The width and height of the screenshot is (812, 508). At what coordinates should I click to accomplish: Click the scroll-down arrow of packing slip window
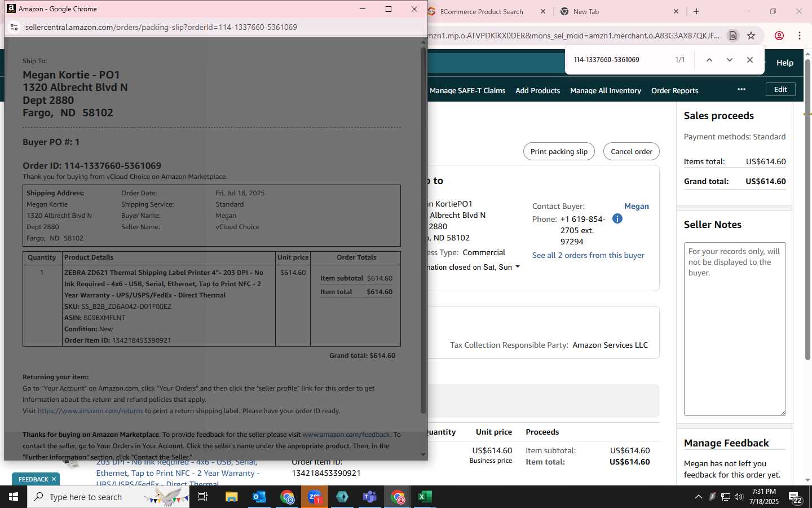(x=423, y=454)
